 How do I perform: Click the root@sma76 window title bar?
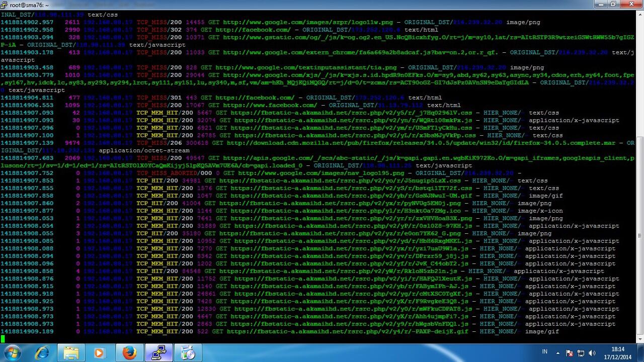(x=302, y=5)
